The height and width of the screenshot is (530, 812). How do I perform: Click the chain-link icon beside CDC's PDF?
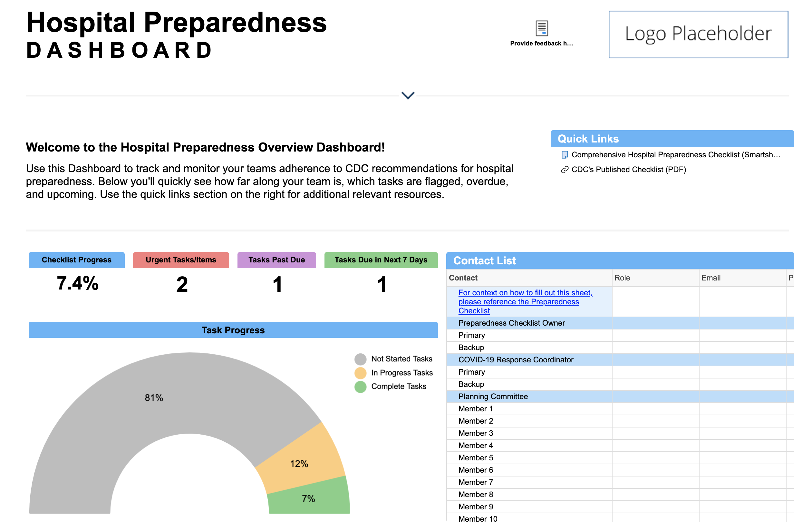(564, 170)
